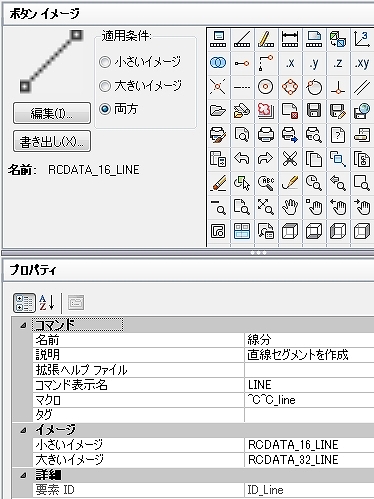Click the undo arrow icon
This screenshot has height=499, width=374.
242,159
